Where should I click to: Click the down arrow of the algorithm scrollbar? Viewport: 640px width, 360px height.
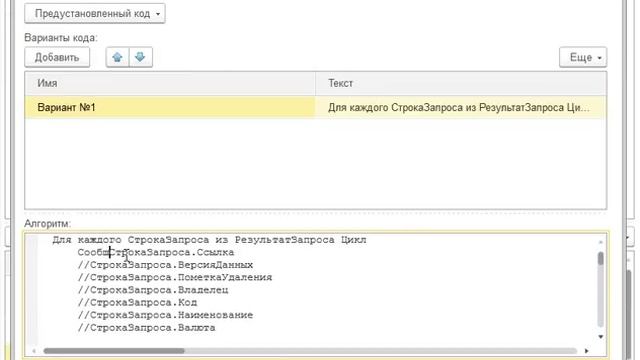pyautogui.click(x=600, y=337)
